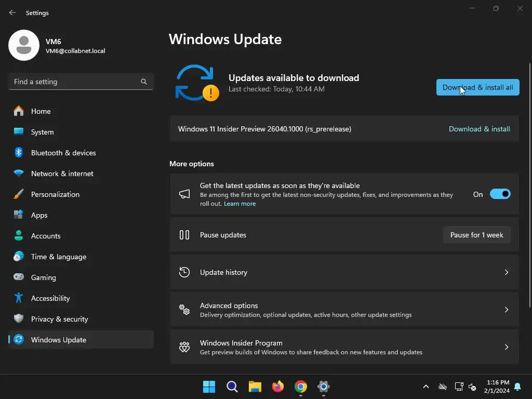Click Pause for 1 week button
This screenshot has width=532, height=399.
pyautogui.click(x=477, y=235)
